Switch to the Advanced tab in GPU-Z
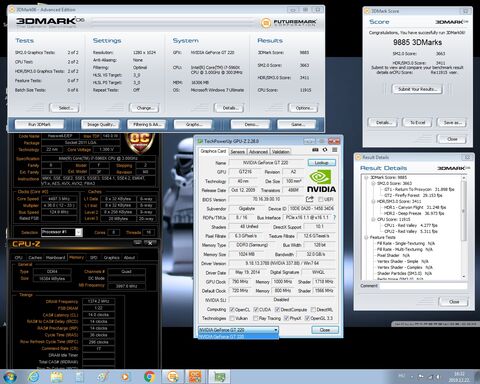Screen dimensions: 480x384 point(258,152)
